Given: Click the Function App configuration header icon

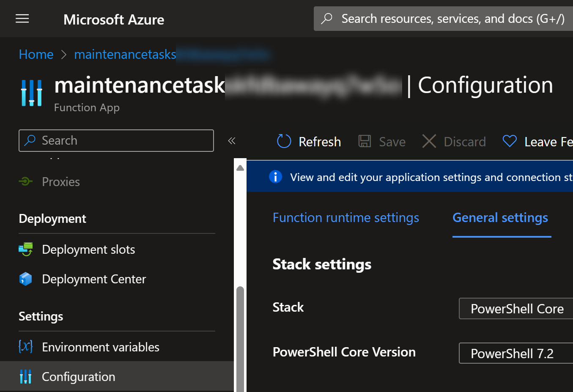Looking at the screenshot, I should pos(32,93).
